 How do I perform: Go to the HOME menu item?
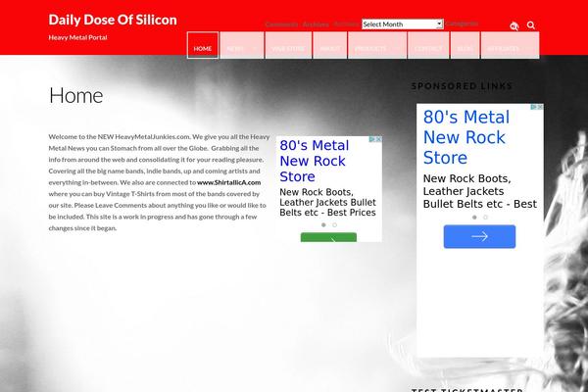[203, 45]
